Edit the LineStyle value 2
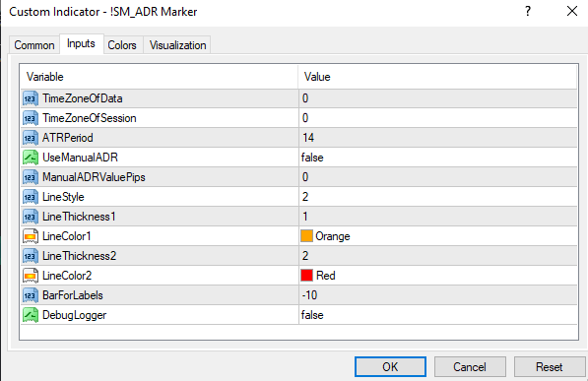The image size is (588, 381). [437, 197]
